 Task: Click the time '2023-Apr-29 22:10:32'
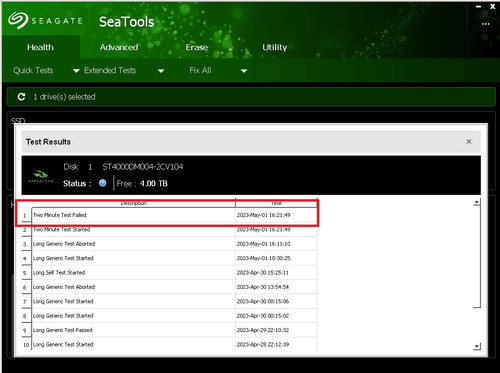[x=263, y=330]
